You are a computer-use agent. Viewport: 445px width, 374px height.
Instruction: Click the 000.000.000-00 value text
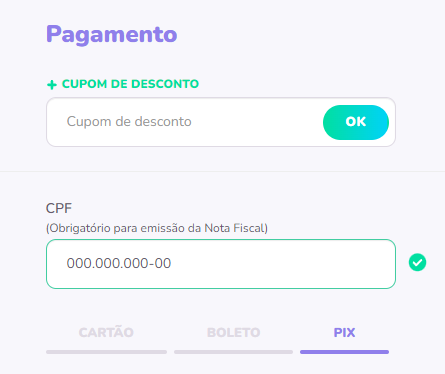click(119, 263)
